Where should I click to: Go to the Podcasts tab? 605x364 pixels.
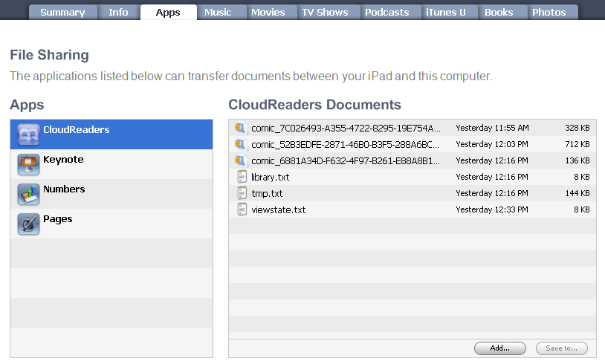[x=387, y=13]
